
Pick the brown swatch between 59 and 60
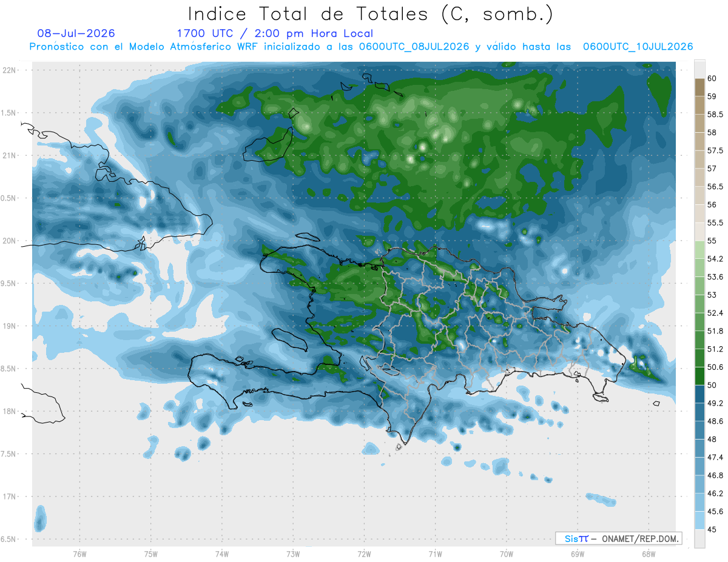[x=699, y=87]
